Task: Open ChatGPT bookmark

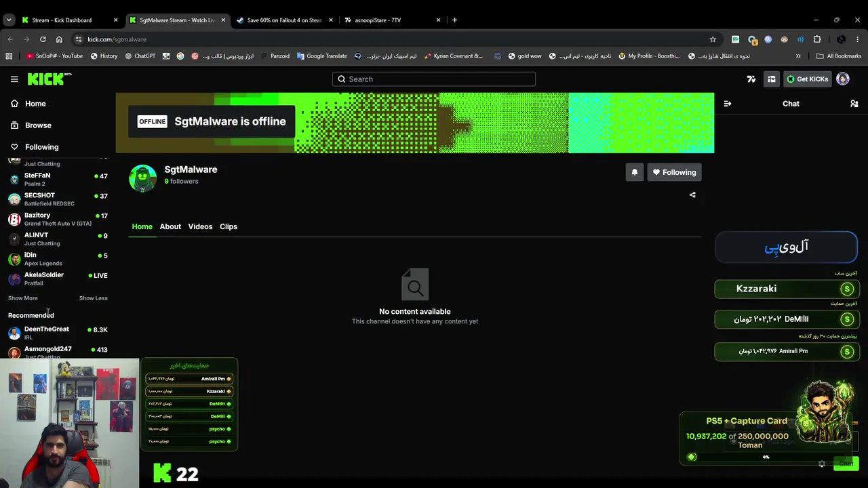Action: click(140, 56)
